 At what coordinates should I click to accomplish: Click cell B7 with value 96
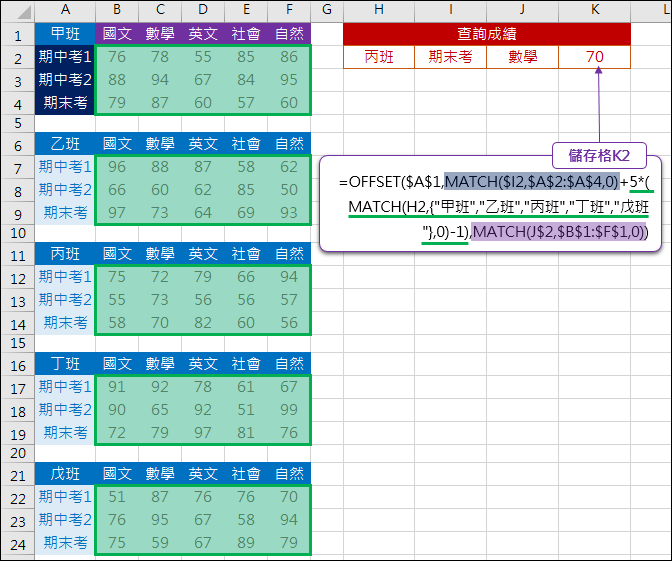(x=117, y=167)
